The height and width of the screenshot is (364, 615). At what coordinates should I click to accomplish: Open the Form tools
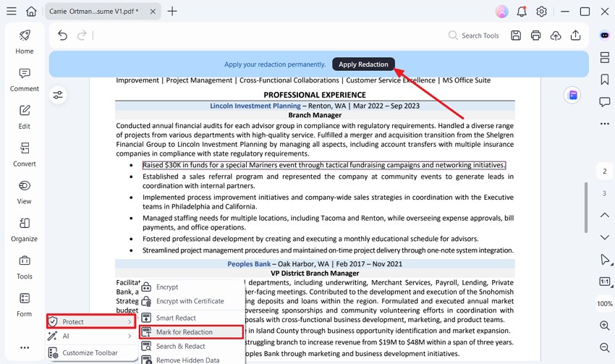[25, 305]
